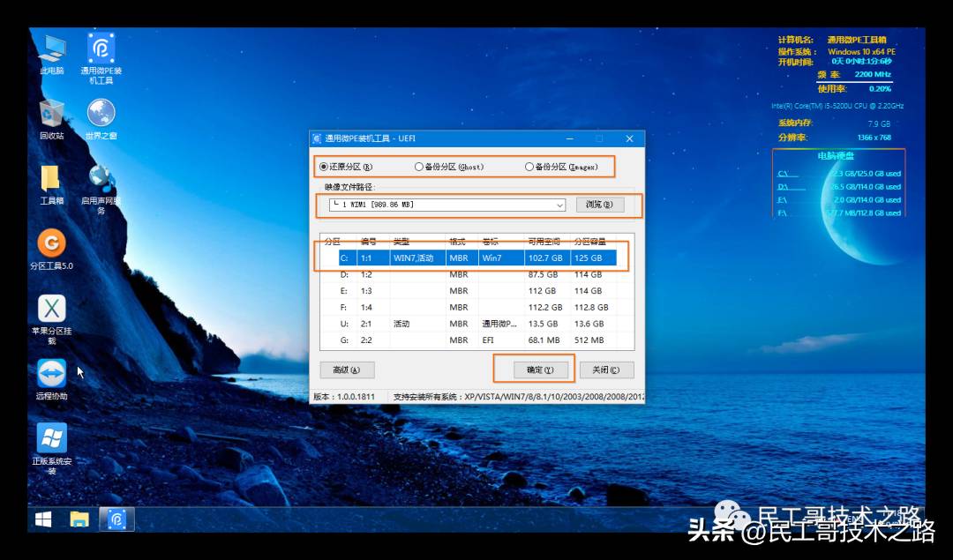
Task: Click the F:\ entry in 电脑硬盘 widget
Action: click(839, 213)
